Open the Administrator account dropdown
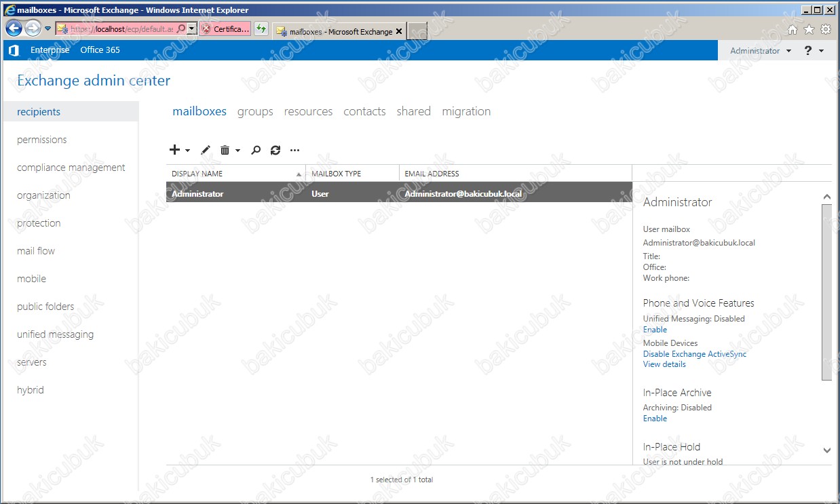The height and width of the screenshot is (504, 840). (x=761, y=51)
